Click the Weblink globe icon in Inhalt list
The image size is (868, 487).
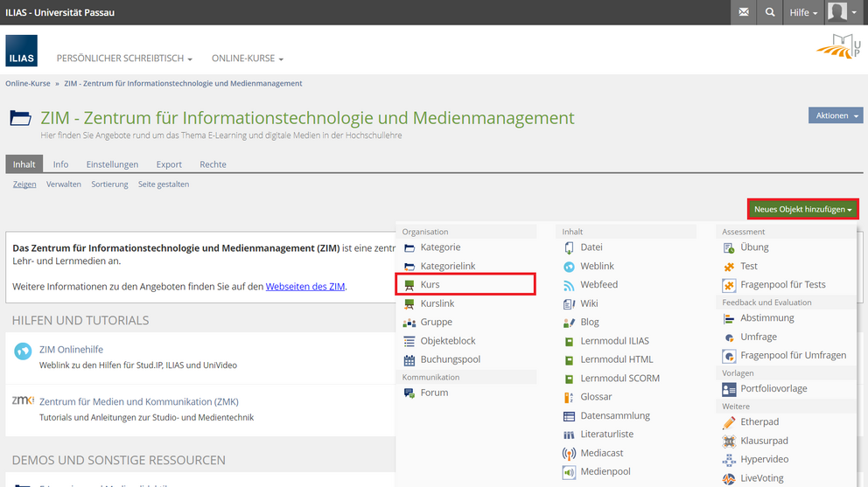569,266
